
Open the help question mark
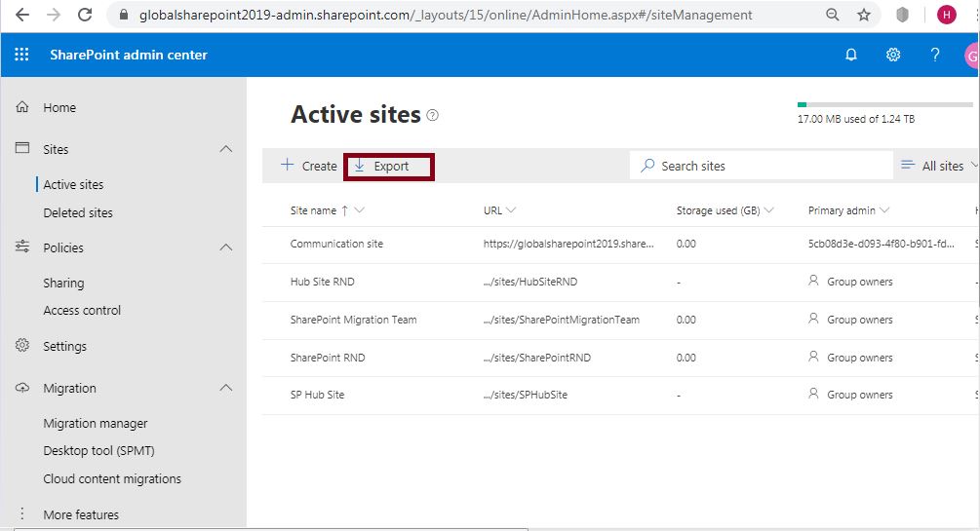[935, 55]
